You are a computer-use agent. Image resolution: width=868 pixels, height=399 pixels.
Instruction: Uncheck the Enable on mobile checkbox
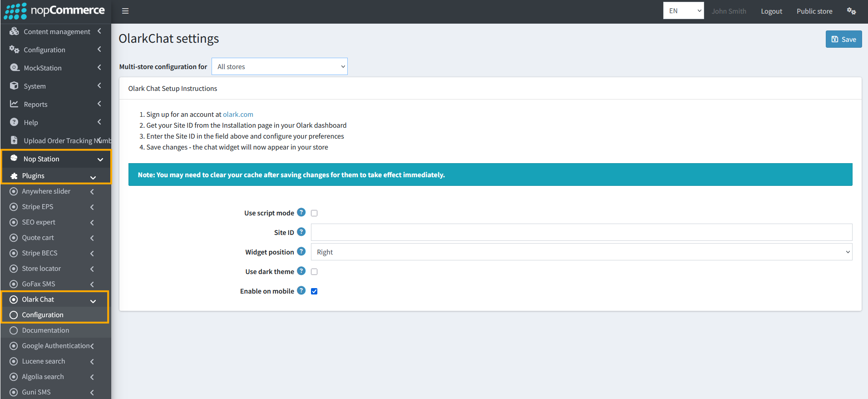pyautogui.click(x=314, y=291)
